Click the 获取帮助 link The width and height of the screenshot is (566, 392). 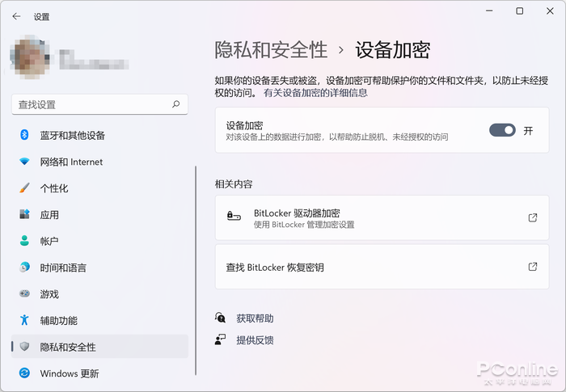tap(255, 318)
